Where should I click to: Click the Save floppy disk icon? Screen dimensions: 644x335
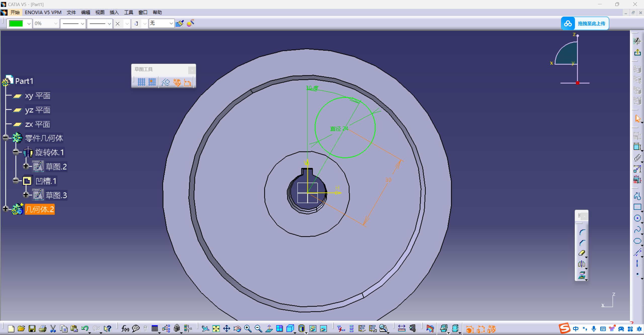coord(32,328)
